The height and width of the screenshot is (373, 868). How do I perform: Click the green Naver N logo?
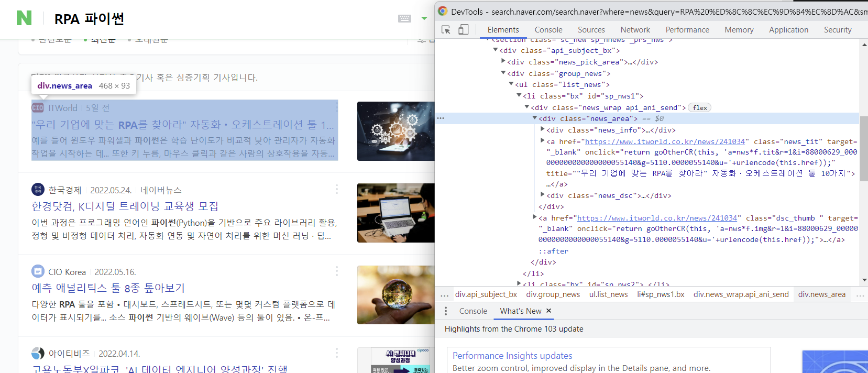click(x=24, y=18)
